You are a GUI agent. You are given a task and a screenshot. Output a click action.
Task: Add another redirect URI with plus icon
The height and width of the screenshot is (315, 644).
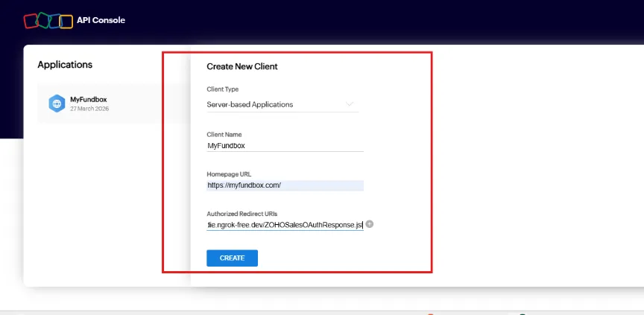pos(370,224)
